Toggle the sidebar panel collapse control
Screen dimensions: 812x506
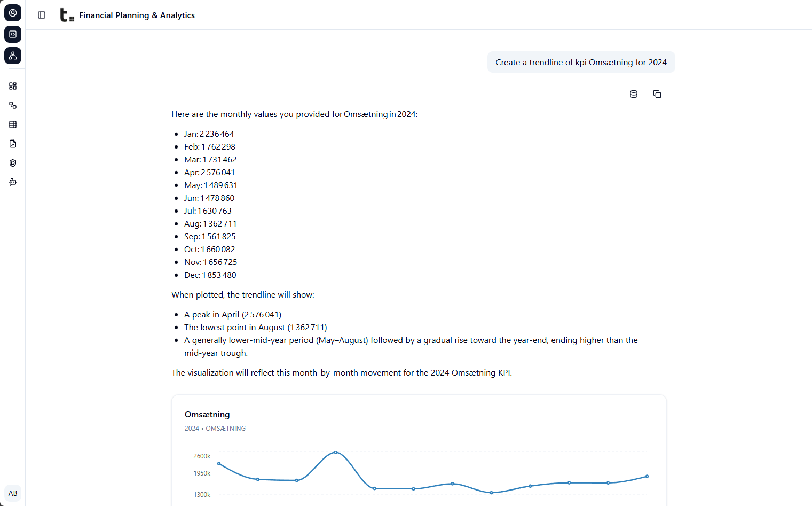pos(41,14)
